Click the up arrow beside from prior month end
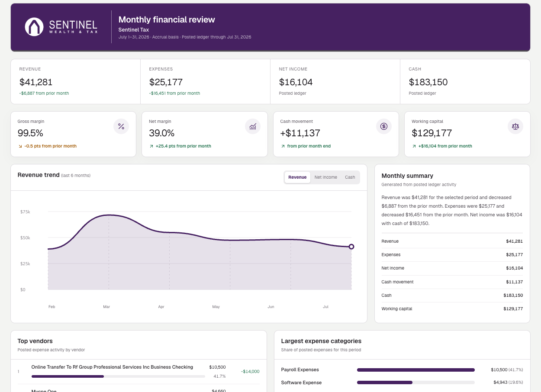The width and height of the screenshot is (541, 392). point(283,146)
